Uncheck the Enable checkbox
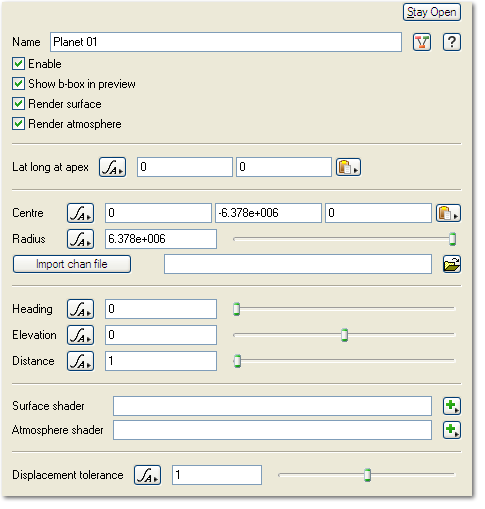Screen dimensions: 485x509 pos(18,64)
